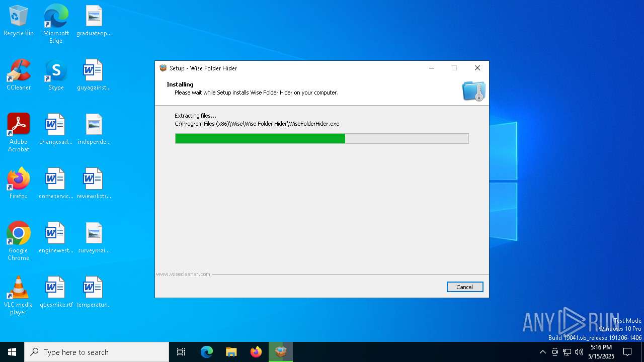Click the green installation progress bar
The image size is (644, 362).
tap(322, 138)
